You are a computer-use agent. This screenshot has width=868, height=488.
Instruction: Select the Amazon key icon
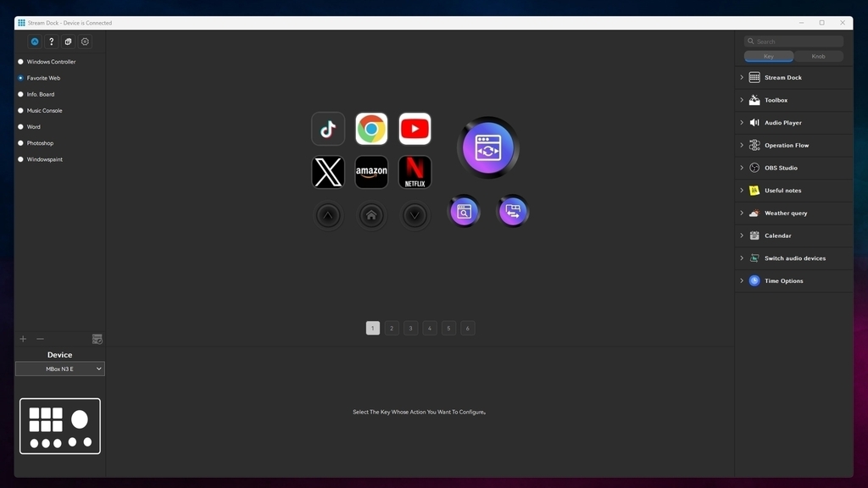point(371,172)
